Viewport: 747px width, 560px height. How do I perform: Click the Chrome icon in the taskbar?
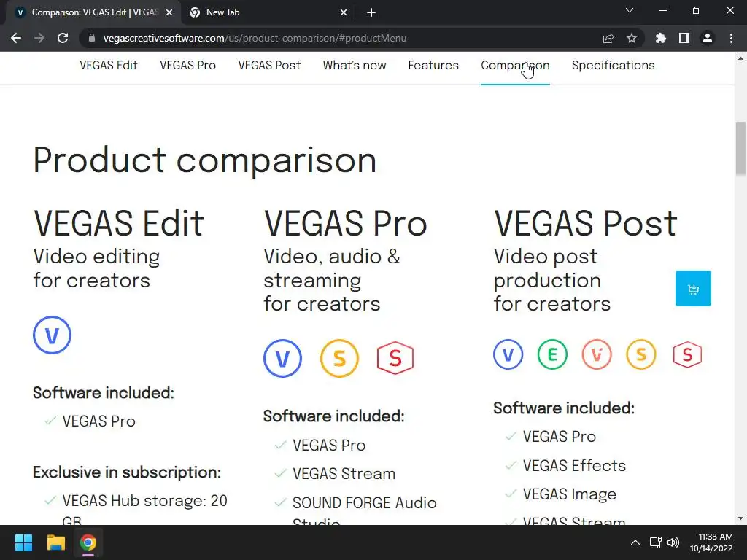(88, 542)
